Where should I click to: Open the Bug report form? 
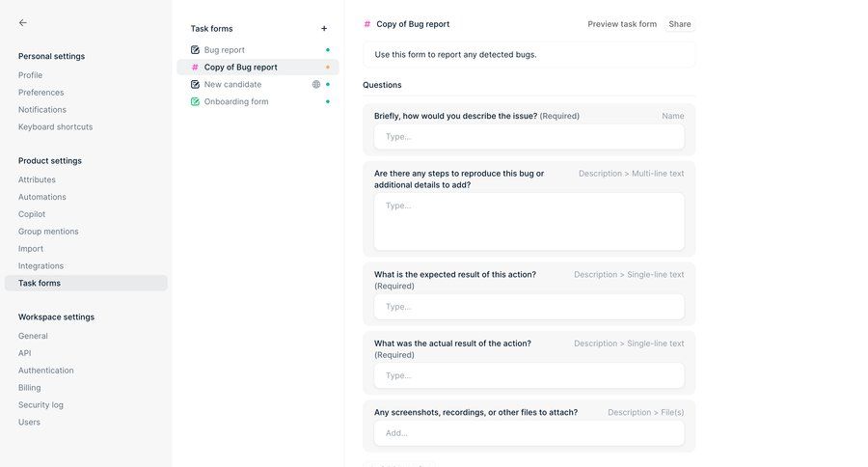point(258,50)
